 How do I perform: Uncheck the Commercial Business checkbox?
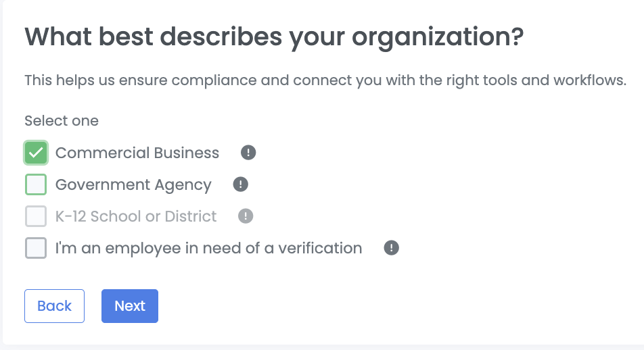click(x=36, y=153)
